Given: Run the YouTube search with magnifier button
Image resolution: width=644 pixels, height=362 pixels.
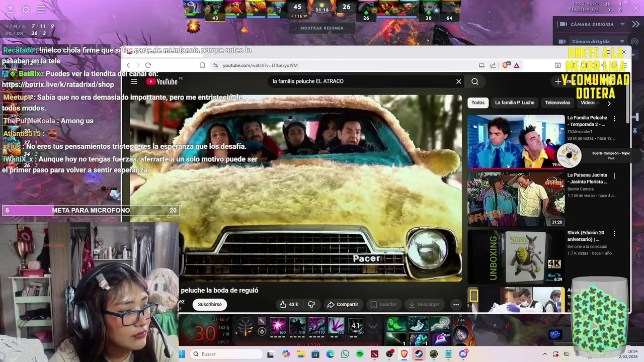Looking at the screenshot, I should 475,81.
